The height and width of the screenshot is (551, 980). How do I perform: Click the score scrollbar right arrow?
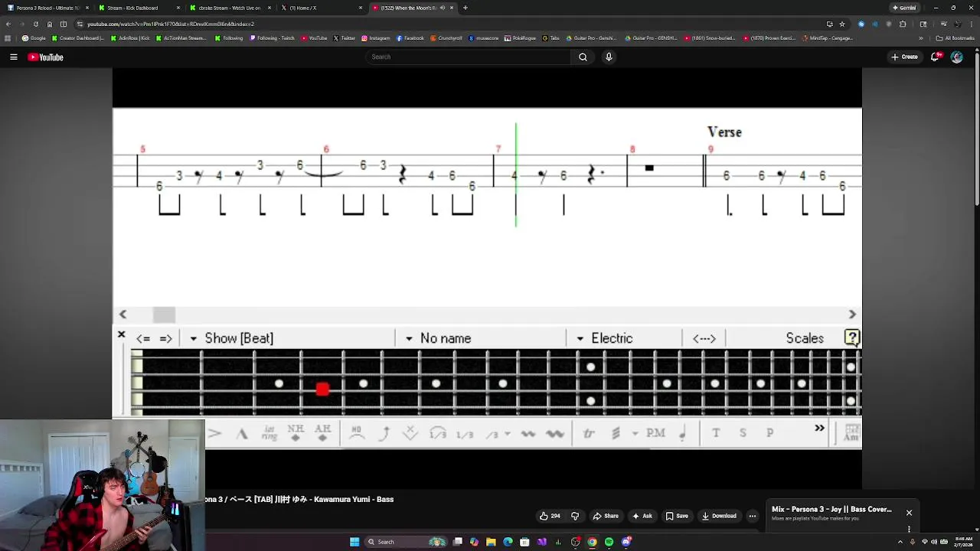[x=852, y=315]
